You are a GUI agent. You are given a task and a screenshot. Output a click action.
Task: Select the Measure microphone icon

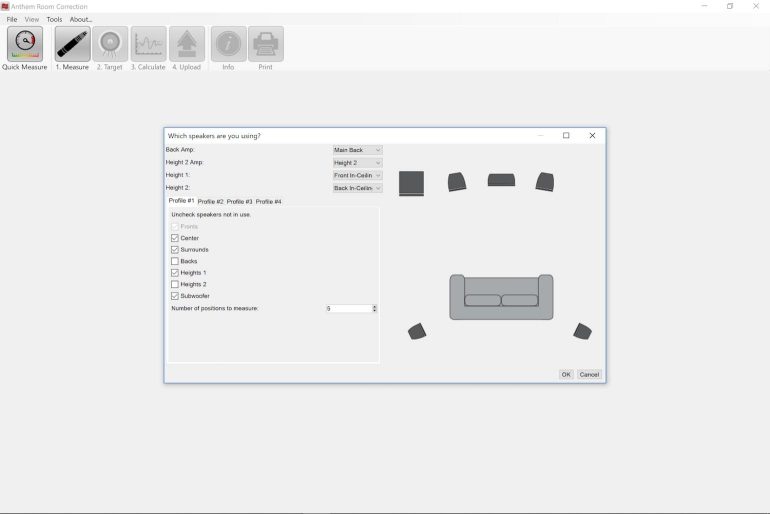coord(72,44)
